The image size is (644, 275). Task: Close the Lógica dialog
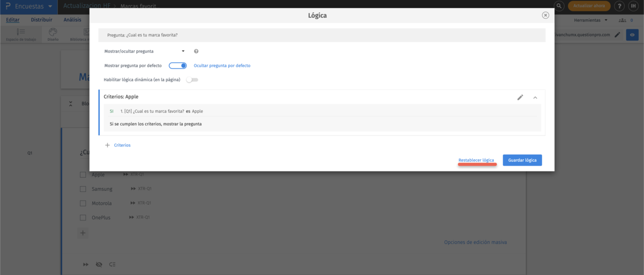coord(545,15)
